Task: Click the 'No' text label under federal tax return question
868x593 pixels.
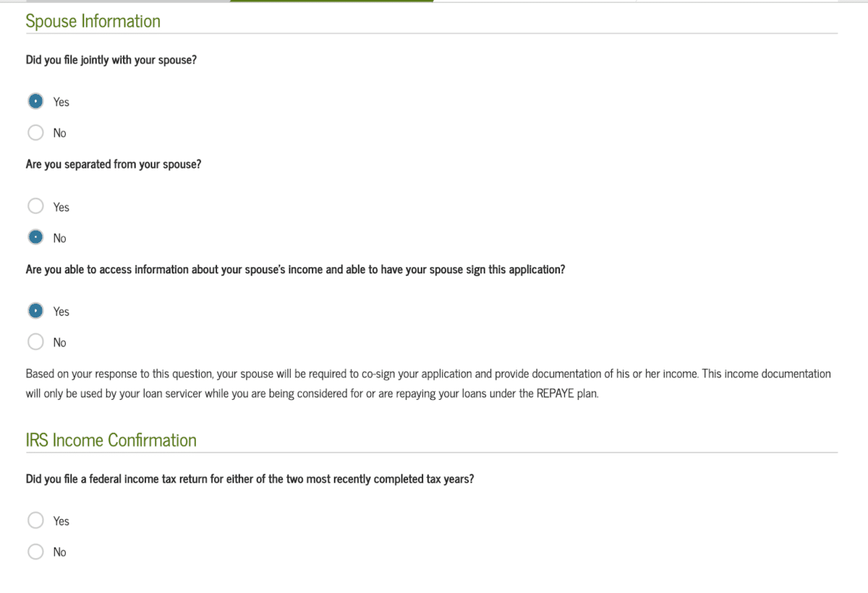Action: pos(59,552)
